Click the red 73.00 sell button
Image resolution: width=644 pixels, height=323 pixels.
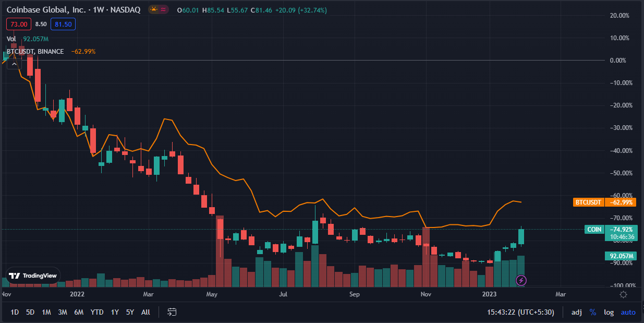pyautogui.click(x=18, y=24)
